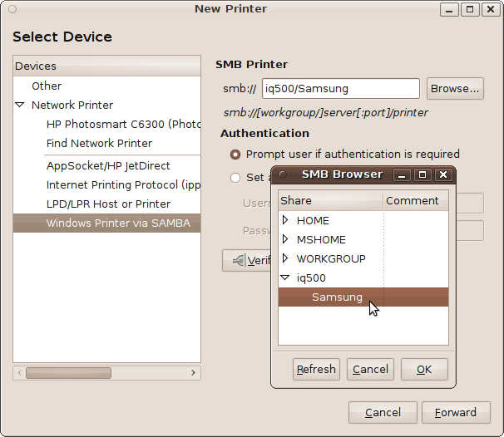Cancel the SMB Browser dialog
504x437 pixels.
coord(370,370)
